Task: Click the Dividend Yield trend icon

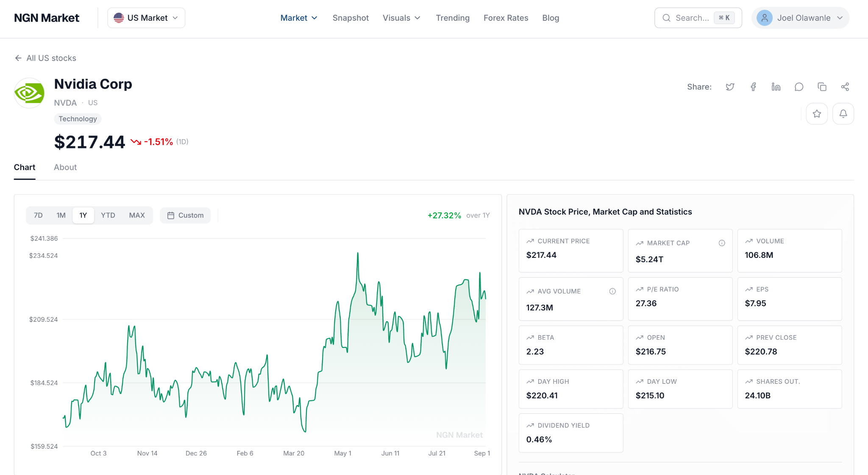Action: pyautogui.click(x=530, y=425)
